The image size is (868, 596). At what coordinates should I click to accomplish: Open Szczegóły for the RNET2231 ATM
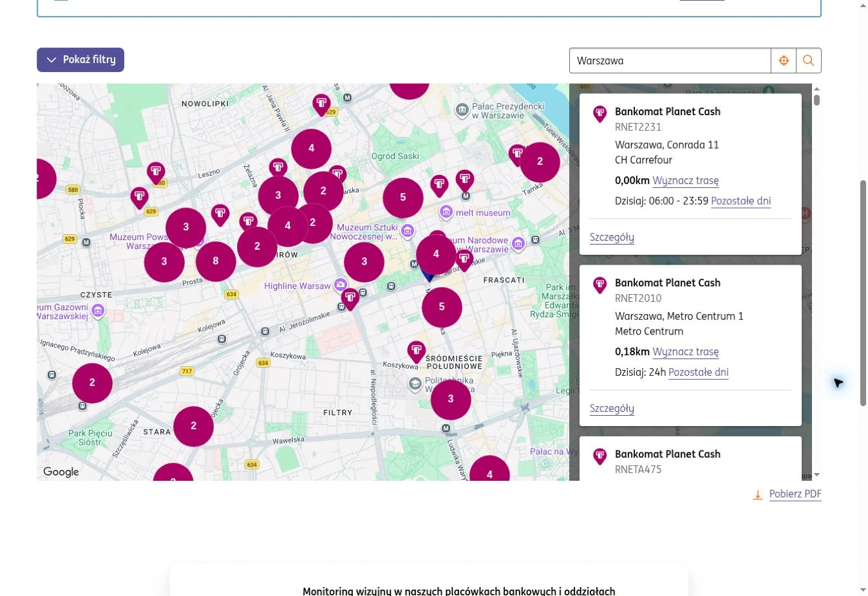(612, 237)
